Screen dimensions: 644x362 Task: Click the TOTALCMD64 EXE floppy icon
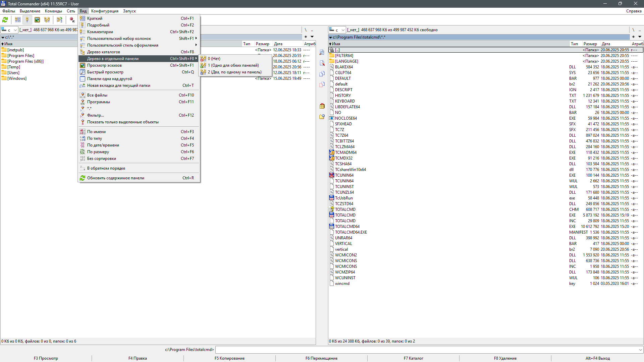pyautogui.click(x=332, y=227)
